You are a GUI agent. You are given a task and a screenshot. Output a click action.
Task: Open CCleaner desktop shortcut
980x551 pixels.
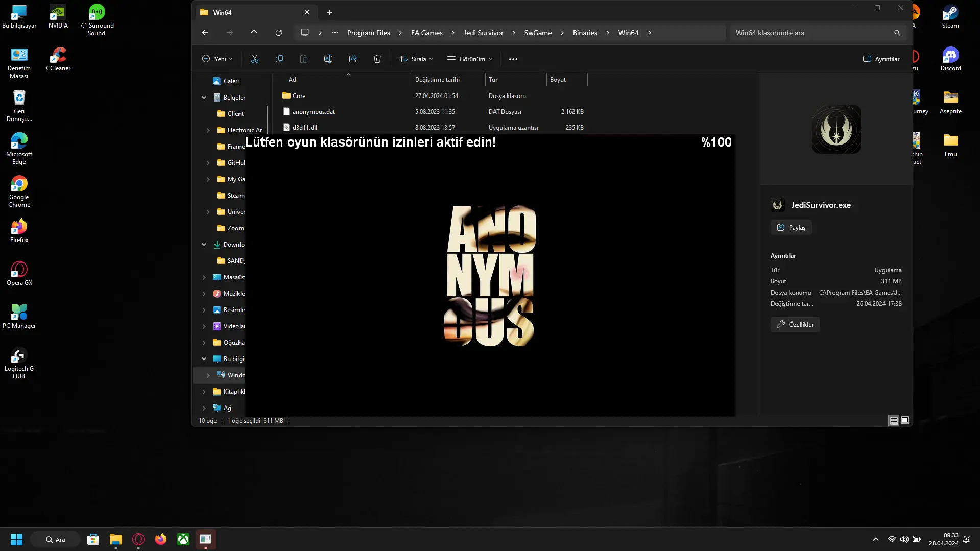58,59
